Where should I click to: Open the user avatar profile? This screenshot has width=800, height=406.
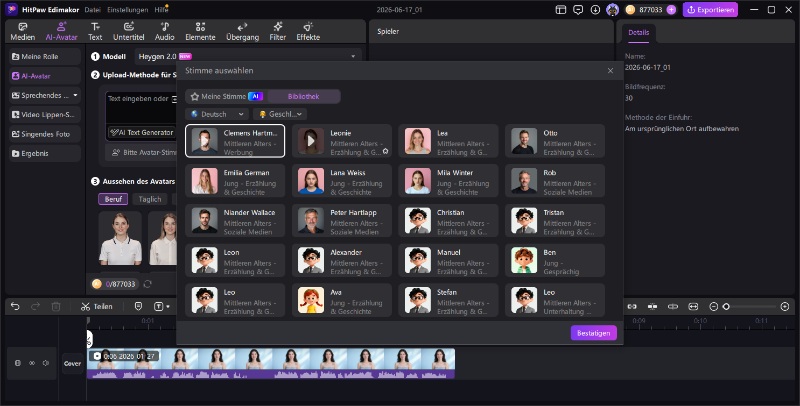click(612, 10)
